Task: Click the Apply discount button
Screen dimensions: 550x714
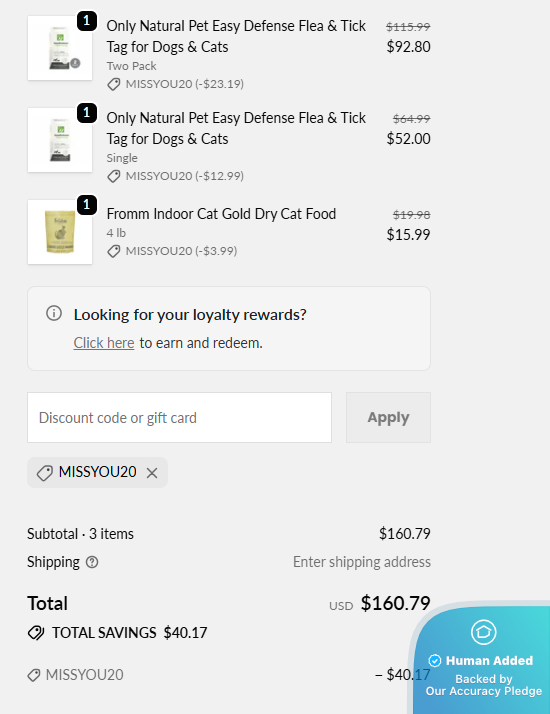Action: (388, 418)
